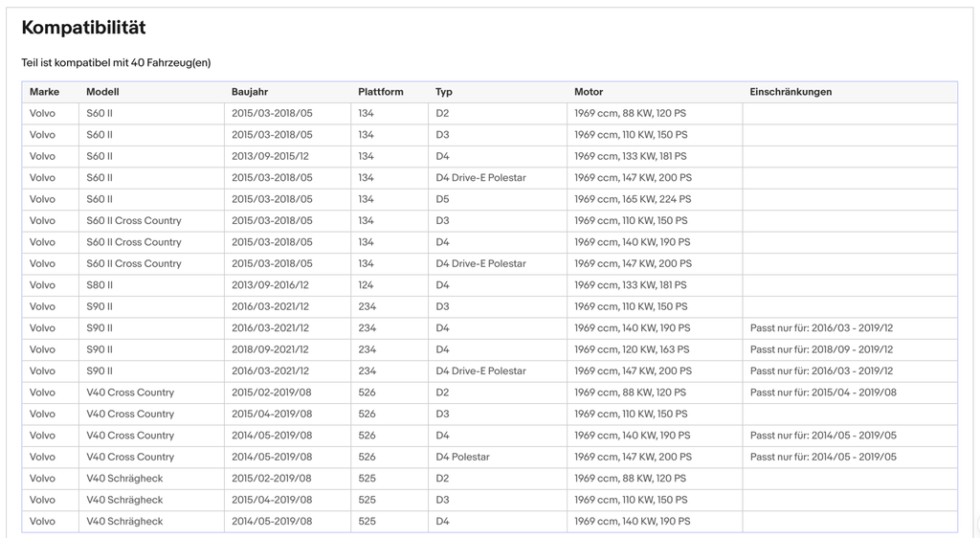
Task: Click the Plattform column header
Action: tap(381, 92)
